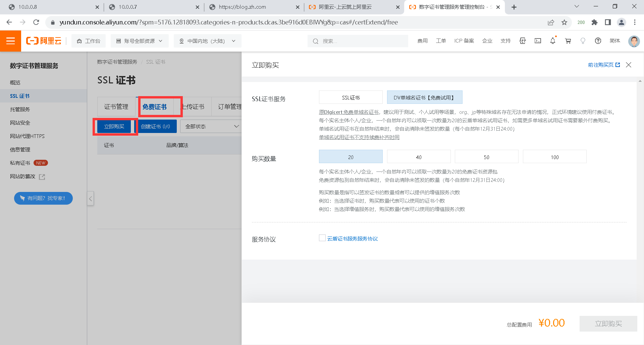
Task: Select the SSL证书 service option
Action: pyautogui.click(x=351, y=97)
